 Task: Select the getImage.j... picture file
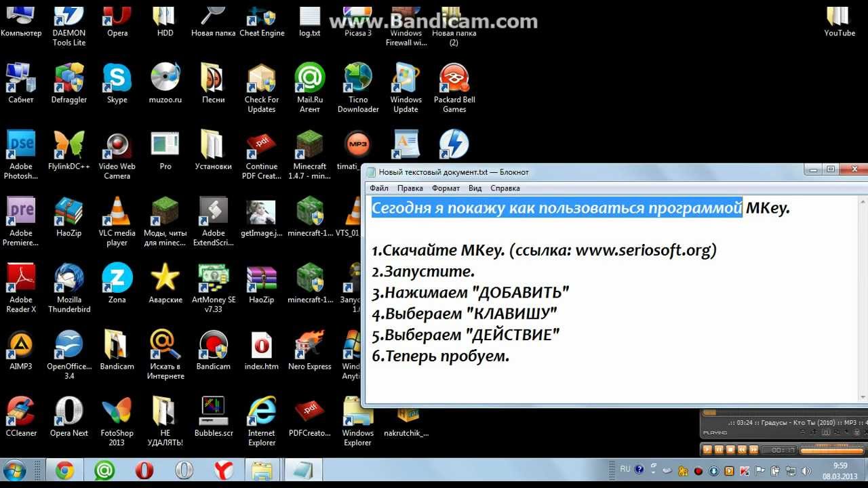tap(262, 217)
